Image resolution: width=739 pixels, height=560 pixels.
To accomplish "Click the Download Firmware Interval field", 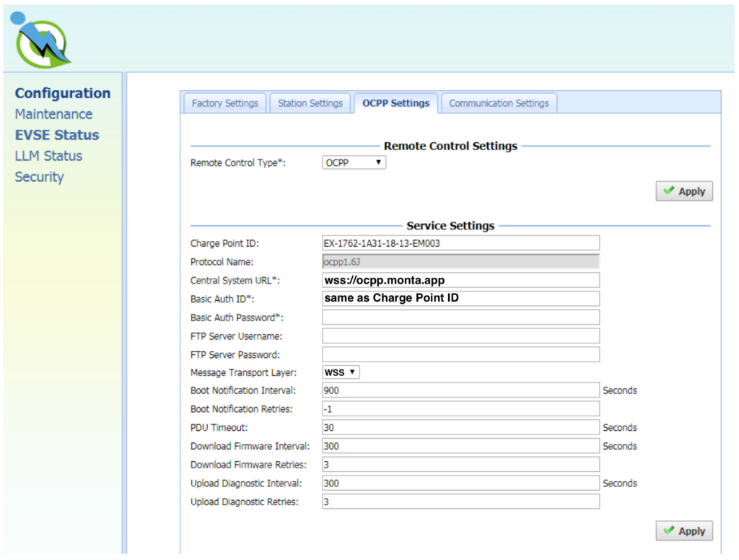I will pos(461,446).
